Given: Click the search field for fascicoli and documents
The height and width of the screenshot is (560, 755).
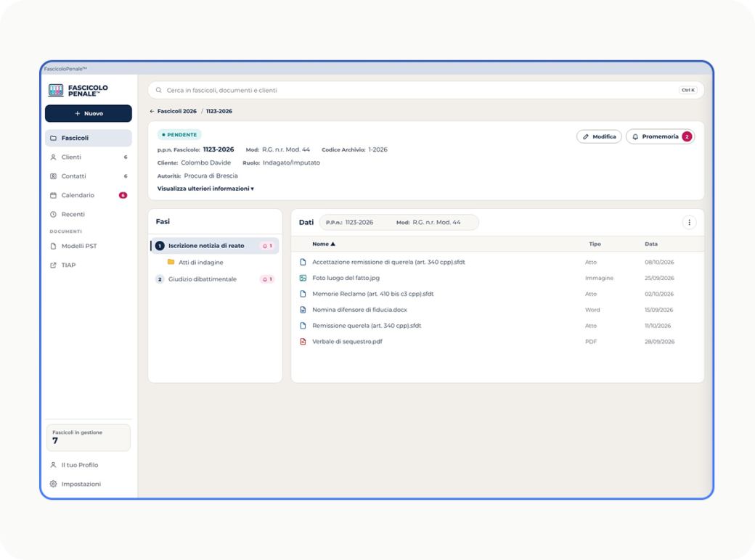Looking at the screenshot, I should [x=425, y=90].
